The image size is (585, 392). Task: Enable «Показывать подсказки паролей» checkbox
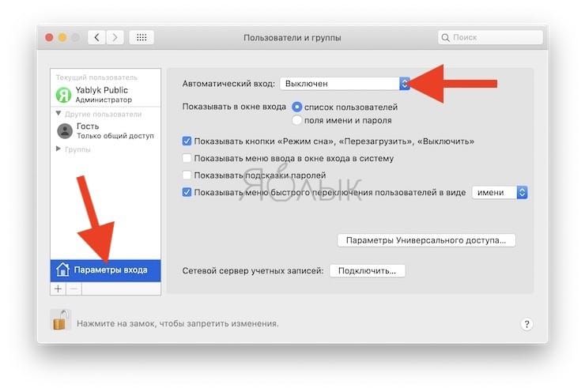click(x=187, y=175)
